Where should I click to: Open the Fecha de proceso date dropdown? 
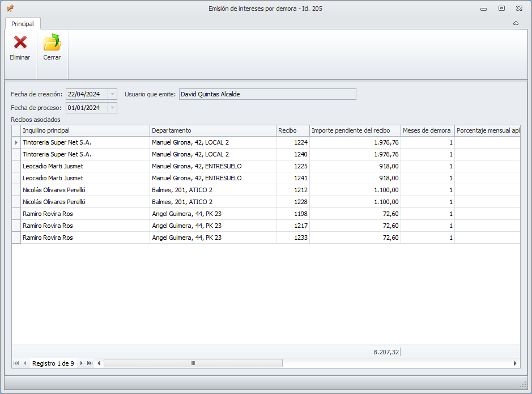[x=112, y=108]
